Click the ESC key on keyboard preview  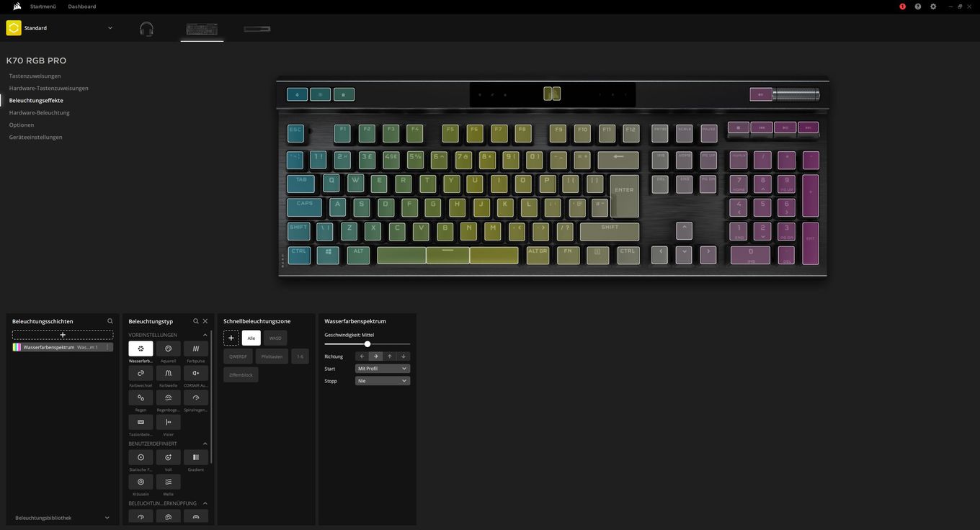pyautogui.click(x=295, y=132)
